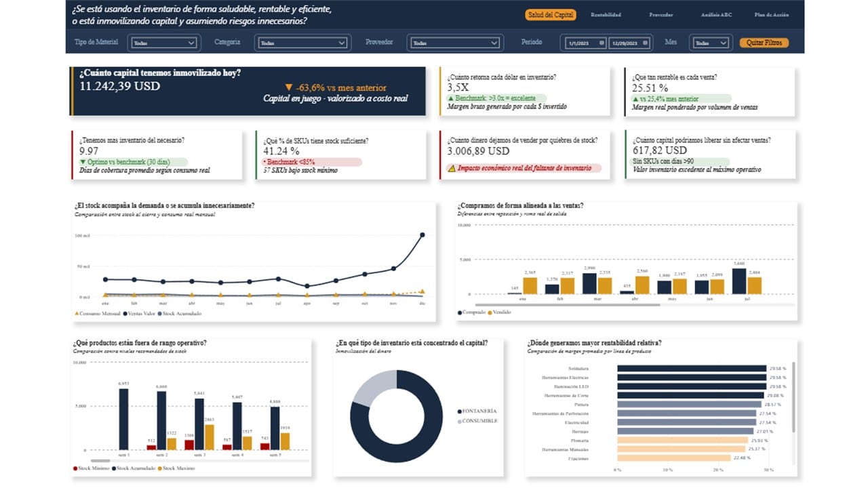Click the Electricidad bar in profitability chart

coord(687,422)
